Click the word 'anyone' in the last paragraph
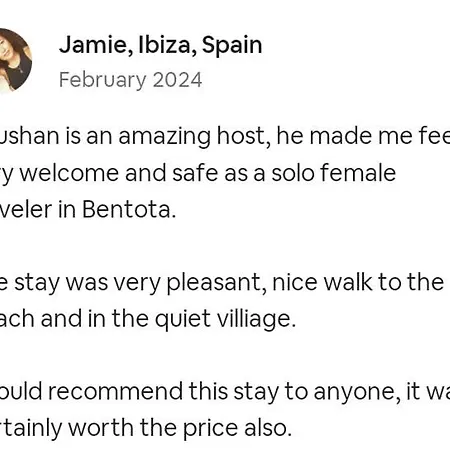 [357, 392]
